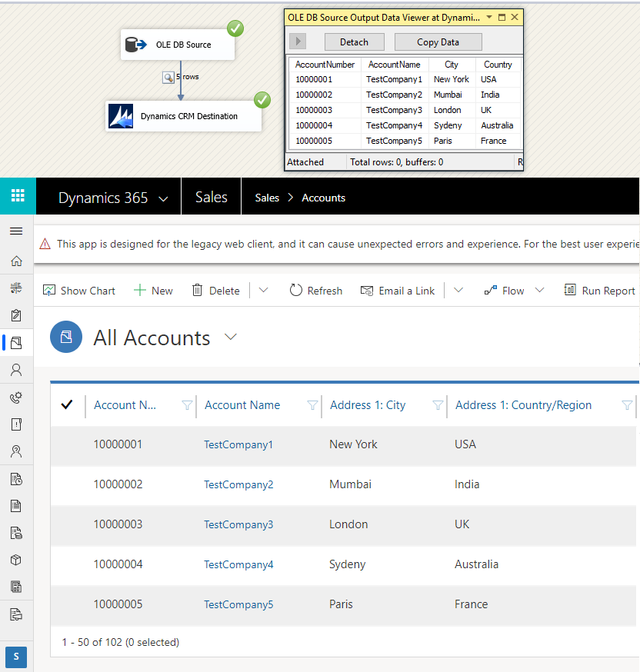Filter the Address 1: City column
Viewport: 640px width, 672px height.
(x=438, y=405)
